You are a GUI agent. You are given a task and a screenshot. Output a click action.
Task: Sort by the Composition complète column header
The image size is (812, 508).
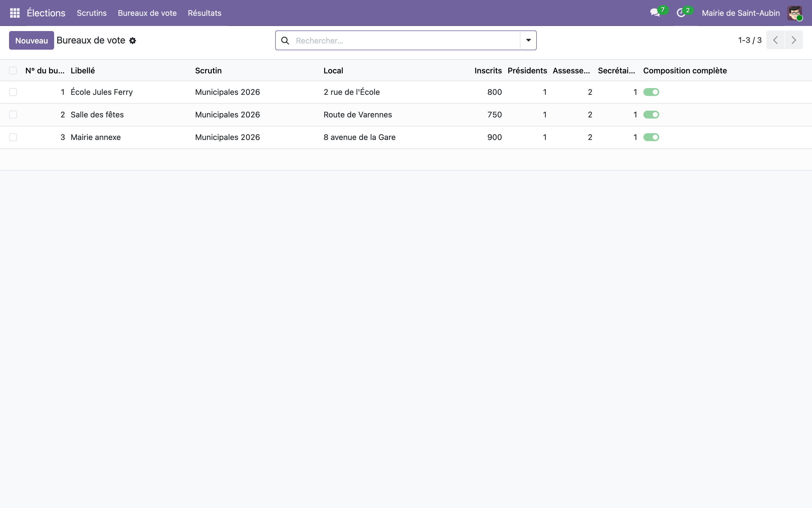click(x=685, y=71)
